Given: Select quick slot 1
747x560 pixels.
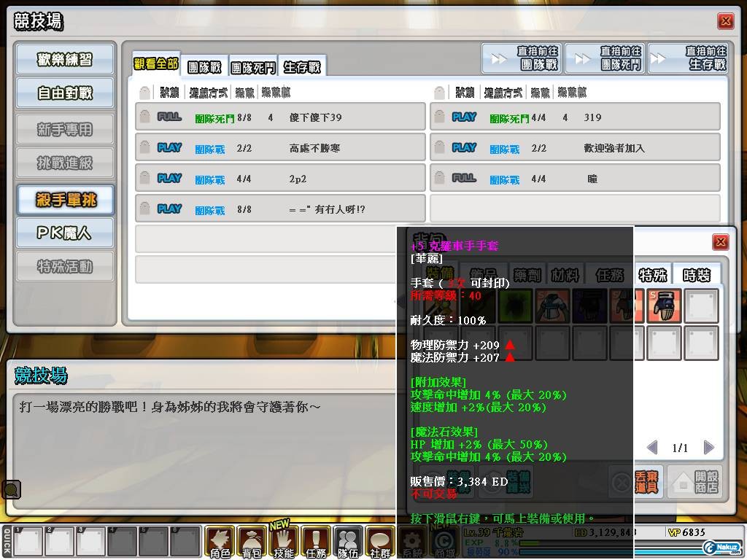Looking at the screenshot, I should (x=28, y=542).
